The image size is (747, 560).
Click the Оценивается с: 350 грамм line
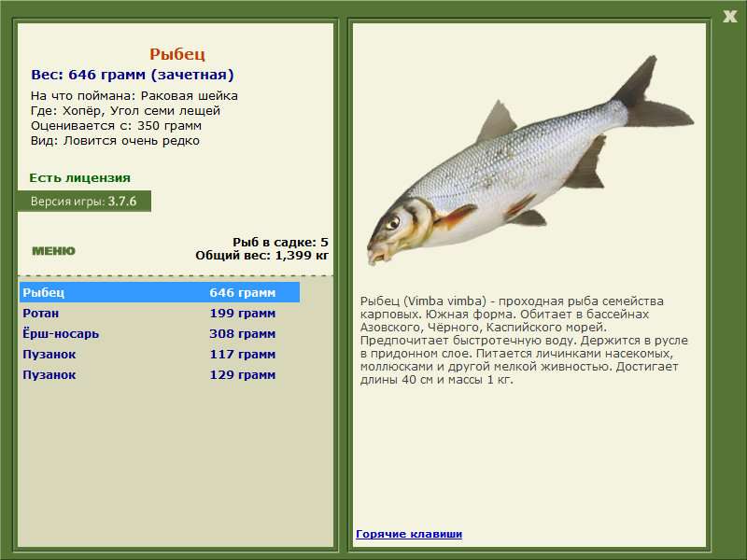click(116, 126)
